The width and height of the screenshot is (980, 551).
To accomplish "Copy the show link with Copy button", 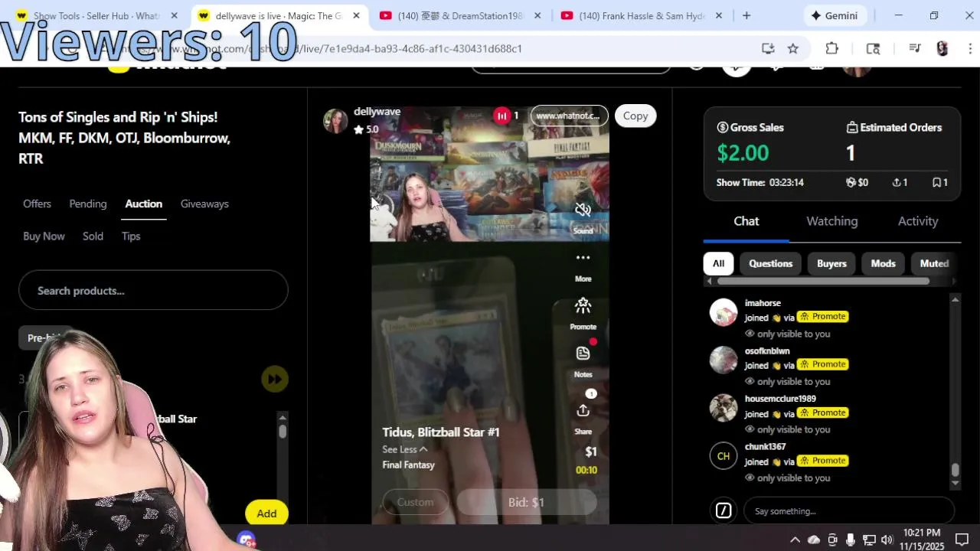I will point(635,116).
